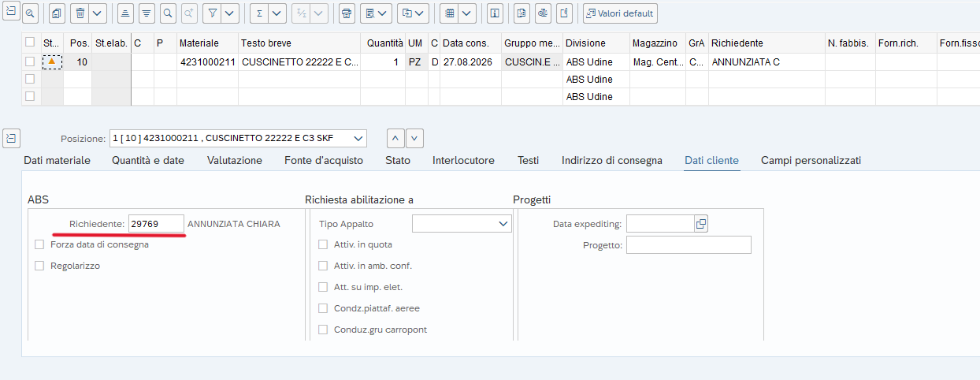Open the Indirizzo di consegna tab
Viewport: 980px width, 380px height.
tap(612, 160)
